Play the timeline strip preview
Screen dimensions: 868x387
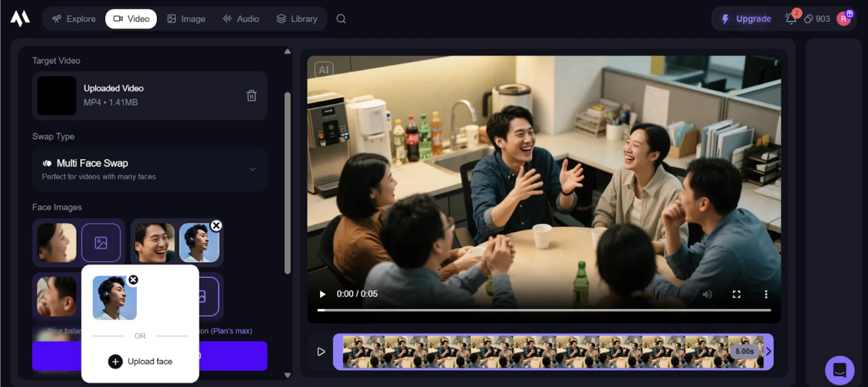[x=321, y=351]
